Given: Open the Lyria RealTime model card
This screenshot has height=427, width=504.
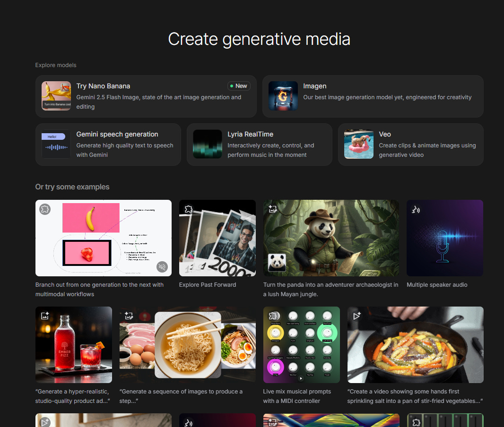Looking at the screenshot, I should 260,145.
